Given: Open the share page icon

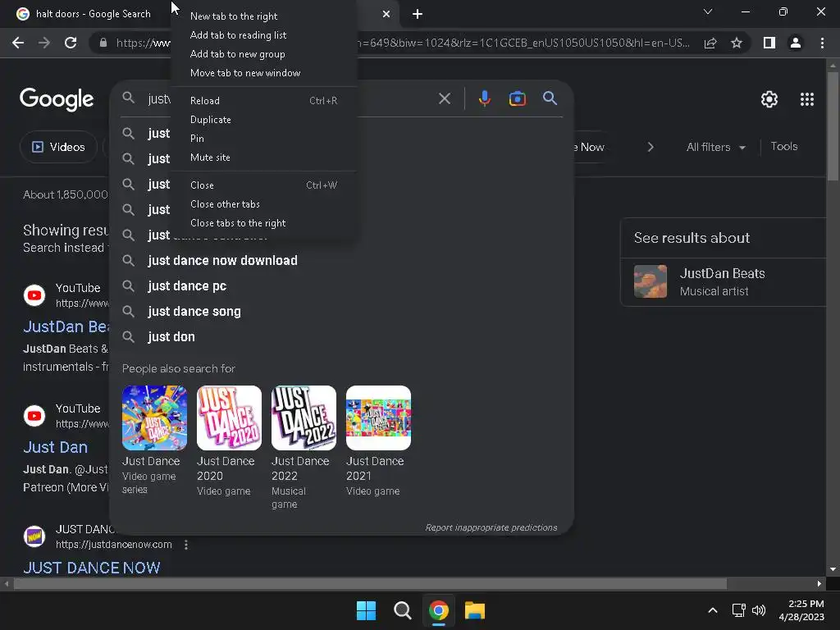Looking at the screenshot, I should [x=710, y=43].
